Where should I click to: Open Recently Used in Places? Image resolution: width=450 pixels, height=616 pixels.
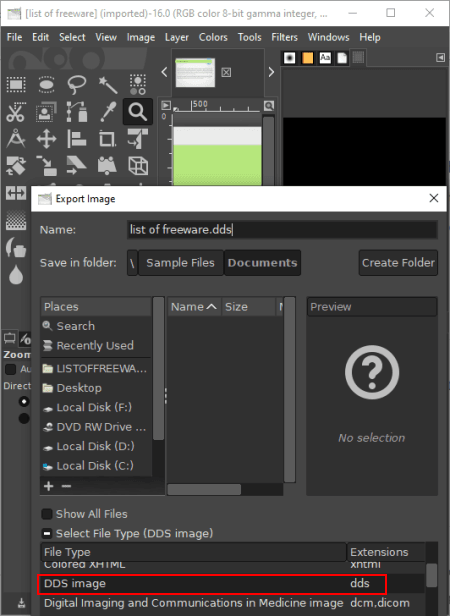coord(96,346)
